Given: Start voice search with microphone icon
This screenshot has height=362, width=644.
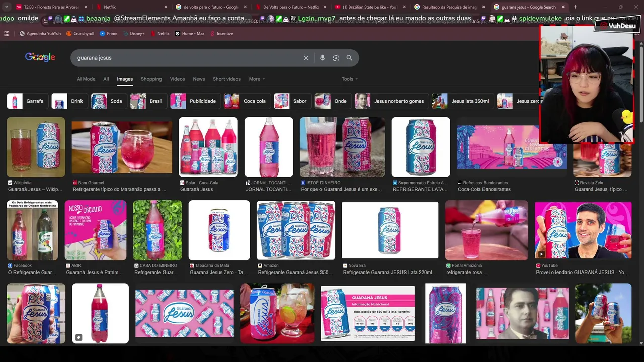Looking at the screenshot, I should click(323, 58).
